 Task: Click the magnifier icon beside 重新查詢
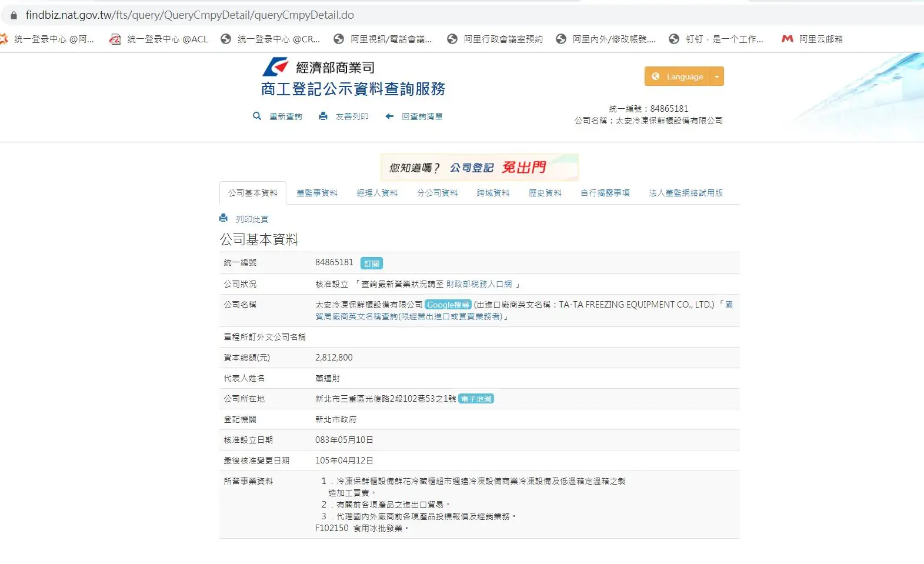pyautogui.click(x=257, y=116)
